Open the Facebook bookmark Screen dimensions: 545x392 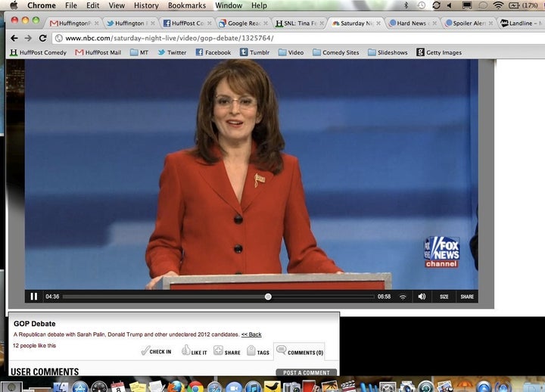(x=213, y=52)
